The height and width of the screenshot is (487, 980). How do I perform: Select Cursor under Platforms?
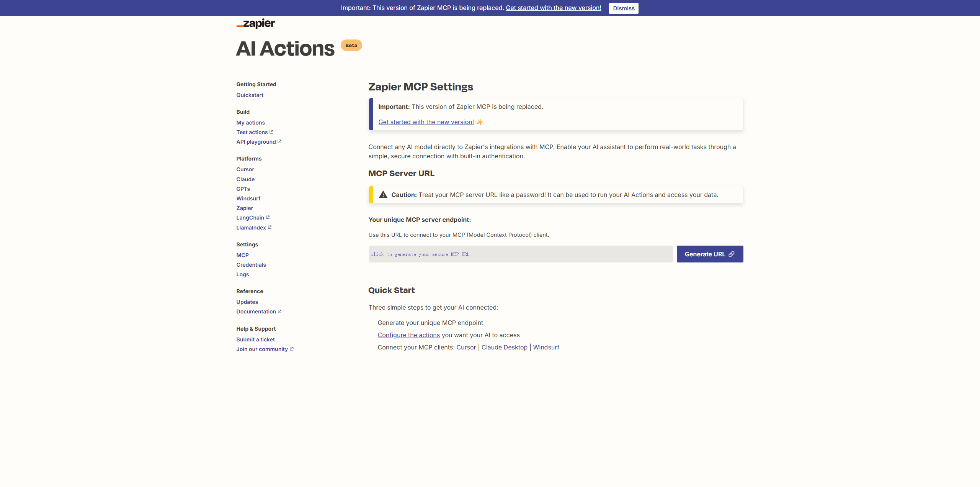(x=245, y=169)
